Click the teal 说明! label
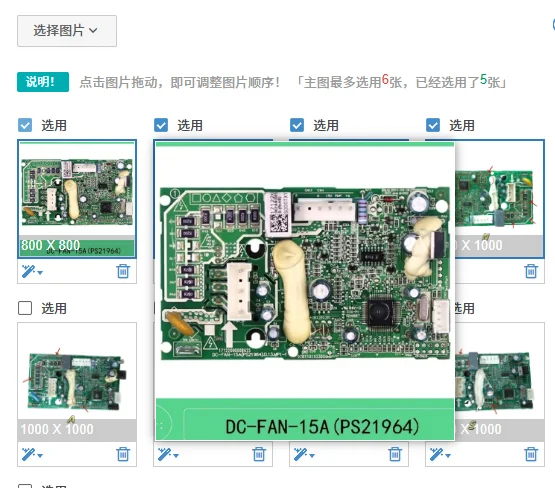Image resolution: width=555 pixels, height=488 pixels. pos(43,82)
